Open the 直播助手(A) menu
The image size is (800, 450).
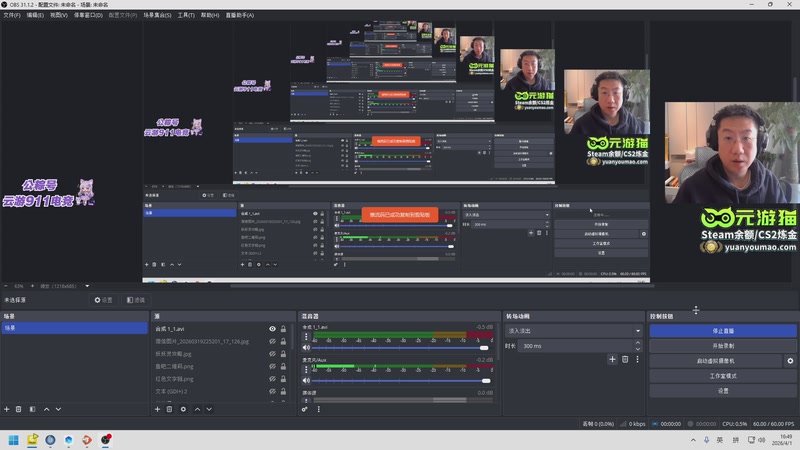[240, 15]
